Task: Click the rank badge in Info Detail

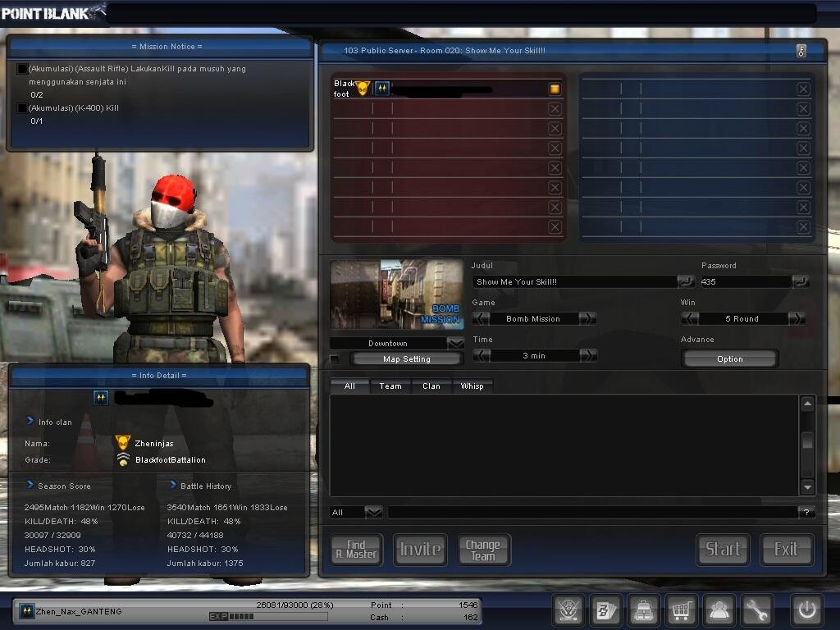Action: click(x=101, y=398)
